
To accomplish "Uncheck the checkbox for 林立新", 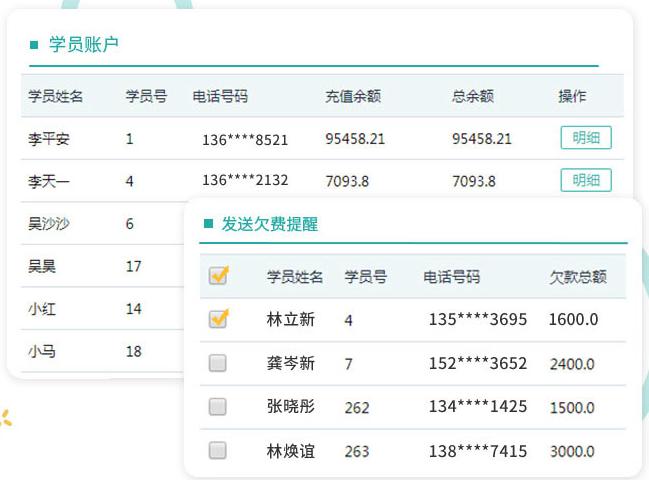I will (218, 319).
